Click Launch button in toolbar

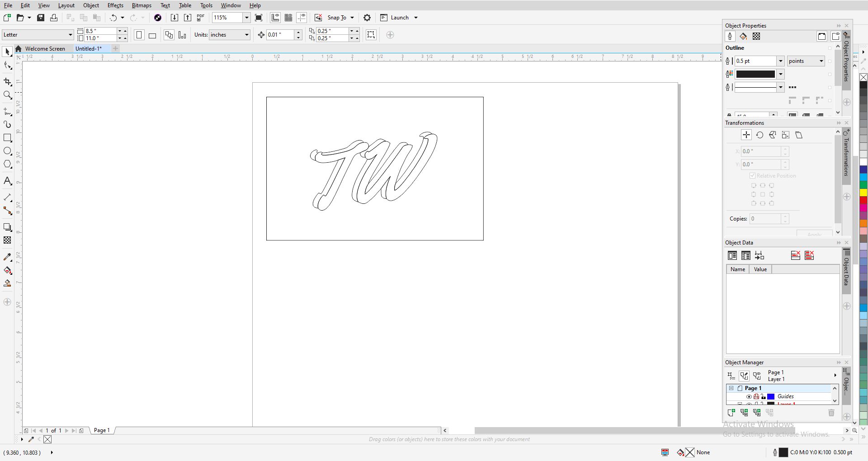coord(395,18)
